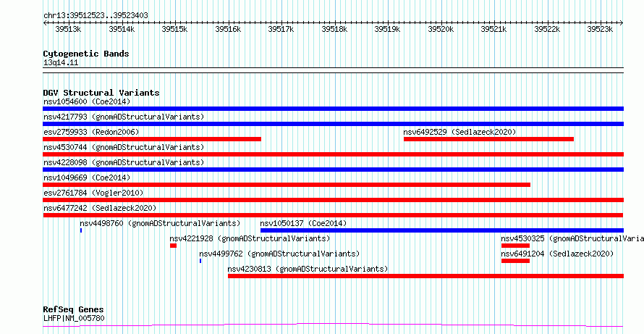Open the nsv4230813 label link
This screenshot has width=644, height=334.
308,269
